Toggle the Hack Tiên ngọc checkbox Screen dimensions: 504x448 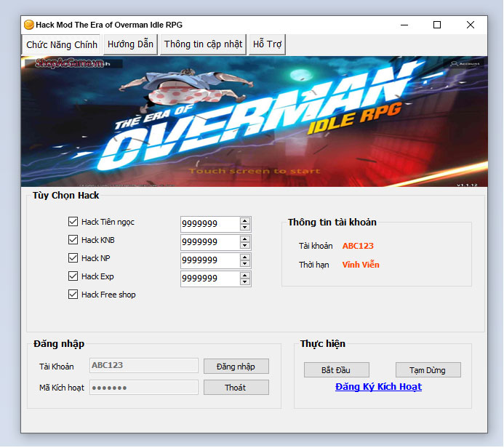[x=73, y=222]
